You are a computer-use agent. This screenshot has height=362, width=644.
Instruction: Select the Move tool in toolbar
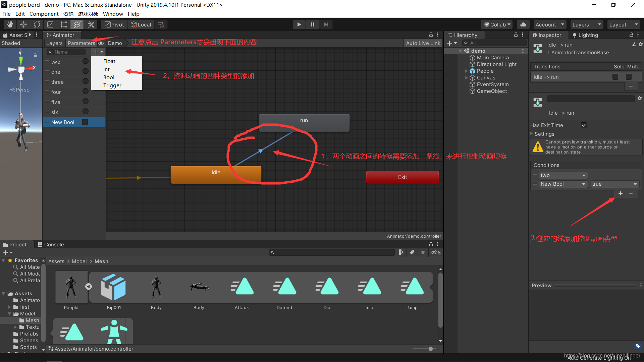[x=23, y=24]
